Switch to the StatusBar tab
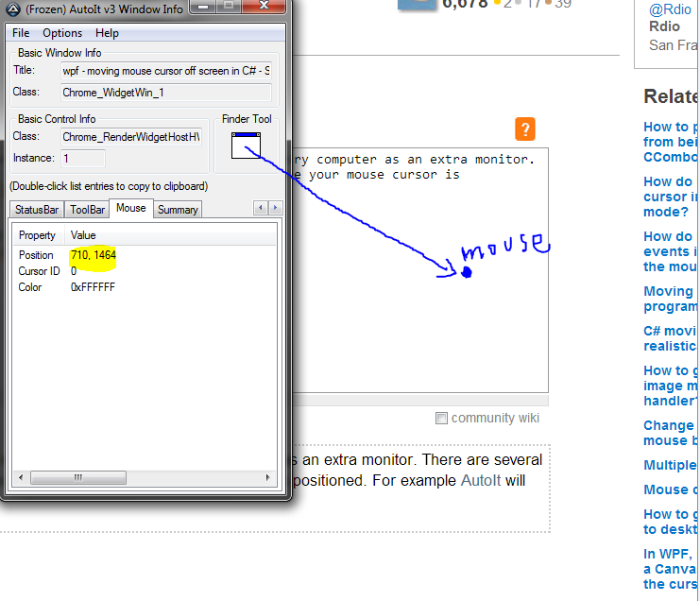700x601 pixels. [37, 210]
